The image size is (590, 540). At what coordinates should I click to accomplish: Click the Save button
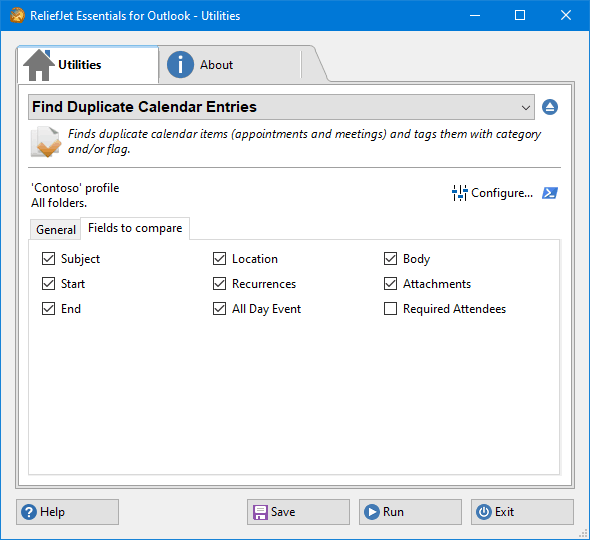[x=298, y=512]
